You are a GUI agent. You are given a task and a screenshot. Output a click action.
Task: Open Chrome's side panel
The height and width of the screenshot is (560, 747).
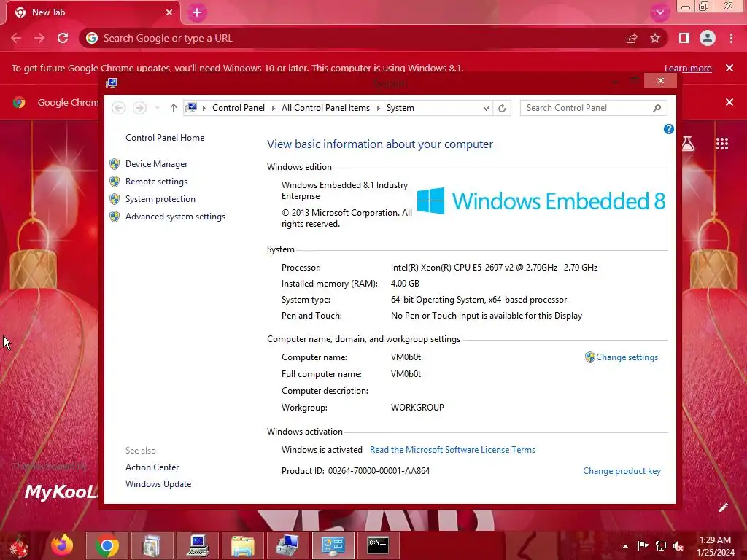684,38
